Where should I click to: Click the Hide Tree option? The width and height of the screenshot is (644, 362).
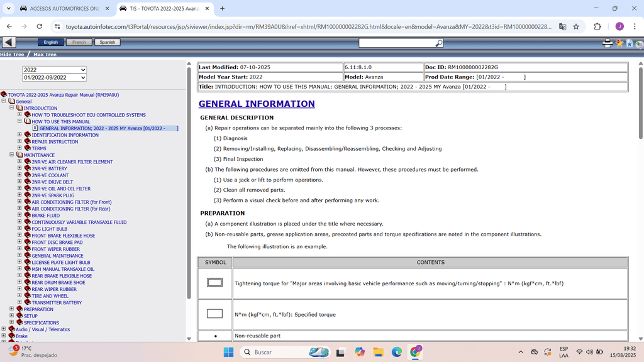12,55
